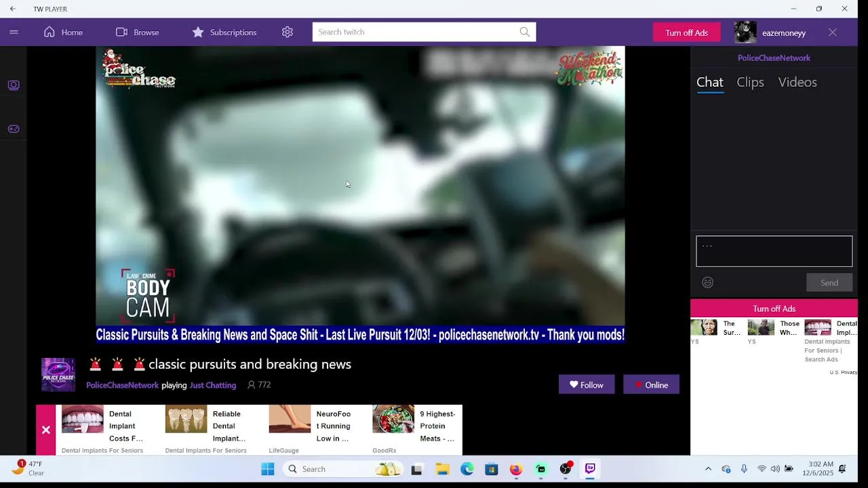Follow the PoliceChaseNetwork channel
Image resolution: width=868 pixels, height=488 pixels.
point(587,384)
